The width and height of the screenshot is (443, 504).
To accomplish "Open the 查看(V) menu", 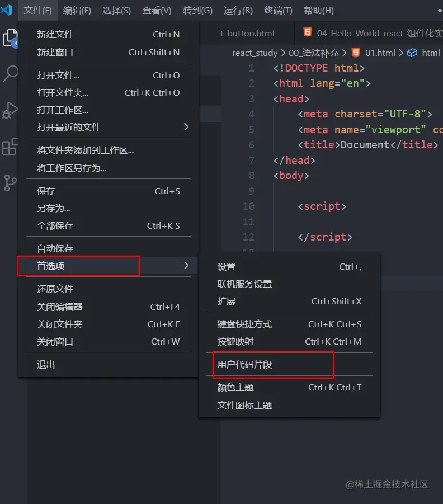I will 157,10.
